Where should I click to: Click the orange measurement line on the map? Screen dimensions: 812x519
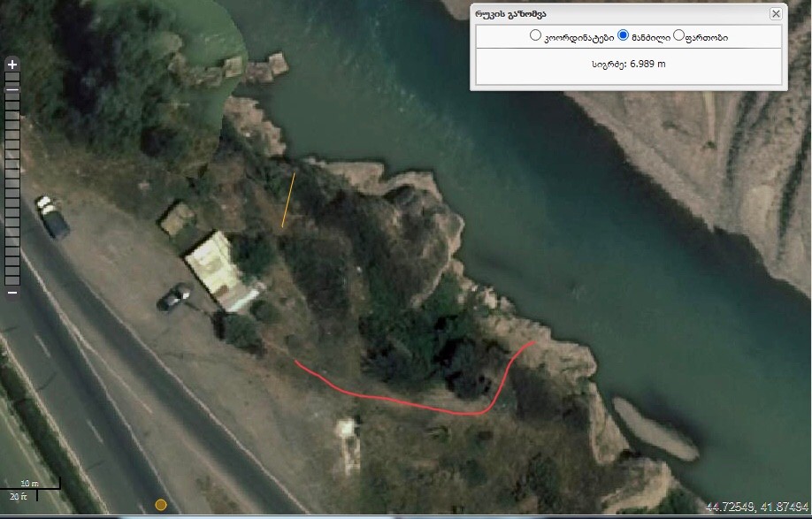288,200
